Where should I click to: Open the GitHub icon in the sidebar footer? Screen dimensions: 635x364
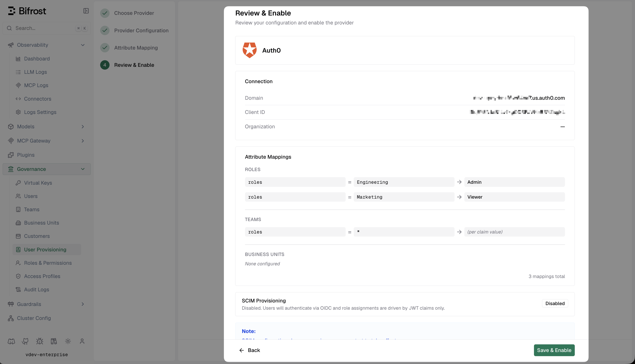(25, 341)
